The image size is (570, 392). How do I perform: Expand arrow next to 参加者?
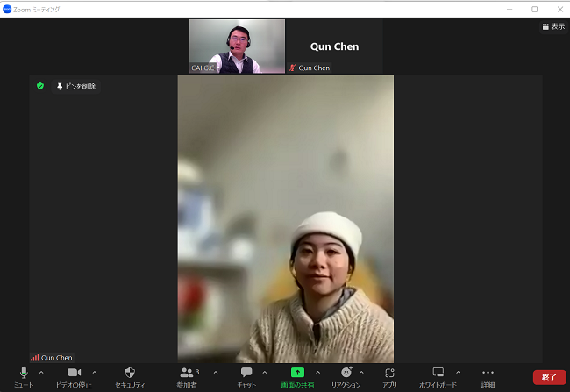[216, 373]
